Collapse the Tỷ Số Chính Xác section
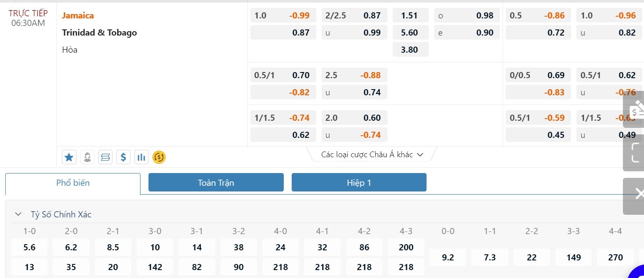This screenshot has width=644, height=278. [x=18, y=214]
